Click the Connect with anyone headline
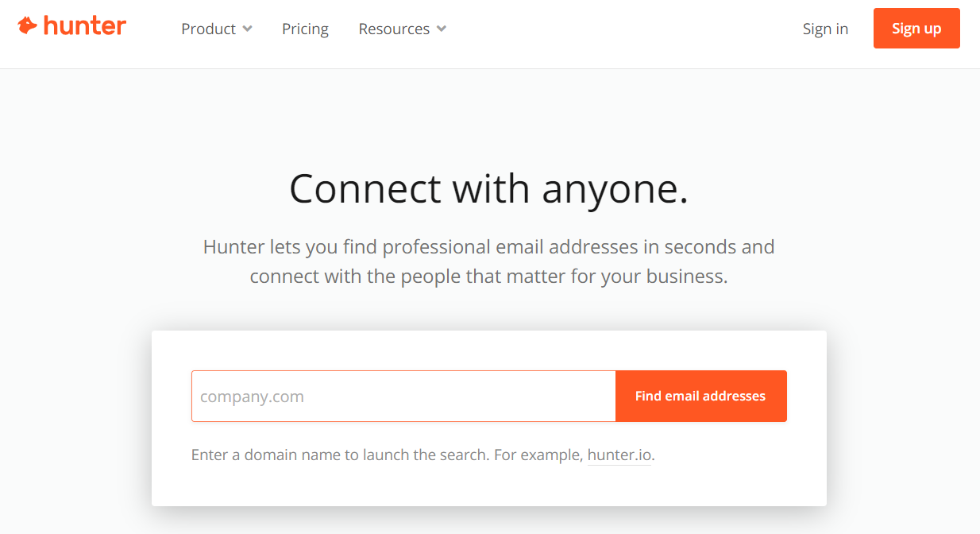The image size is (980, 534). click(489, 189)
